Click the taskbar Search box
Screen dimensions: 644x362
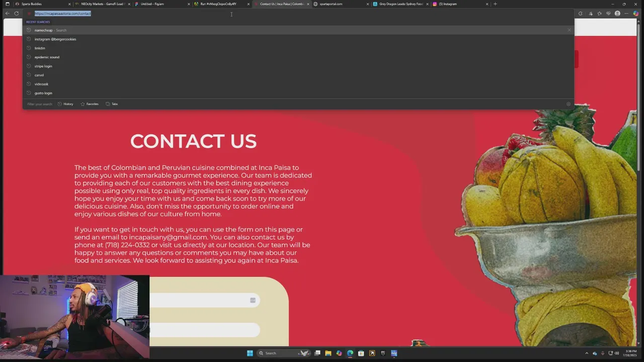283,353
